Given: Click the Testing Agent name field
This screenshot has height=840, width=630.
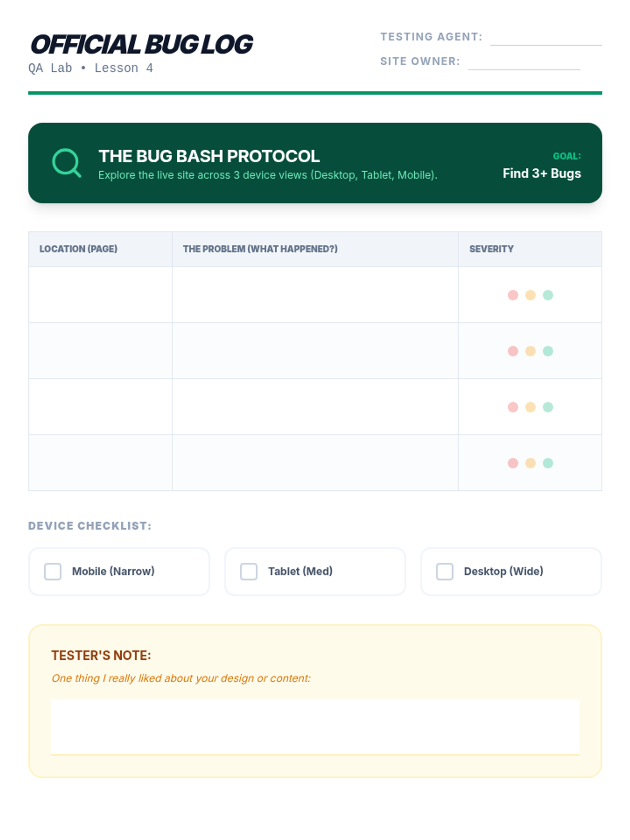Looking at the screenshot, I should click(545, 38).
